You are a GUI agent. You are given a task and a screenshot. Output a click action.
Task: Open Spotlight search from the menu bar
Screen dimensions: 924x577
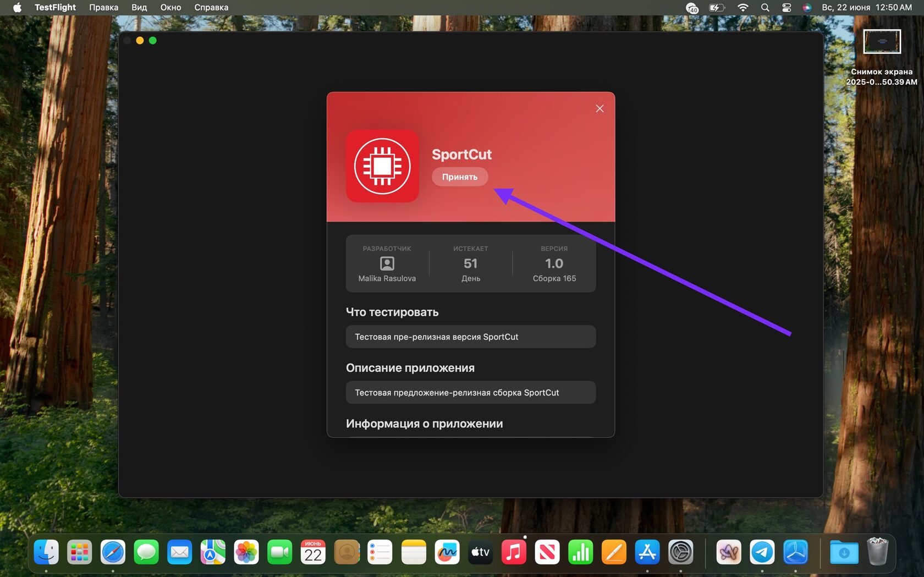tap(765, 7)
